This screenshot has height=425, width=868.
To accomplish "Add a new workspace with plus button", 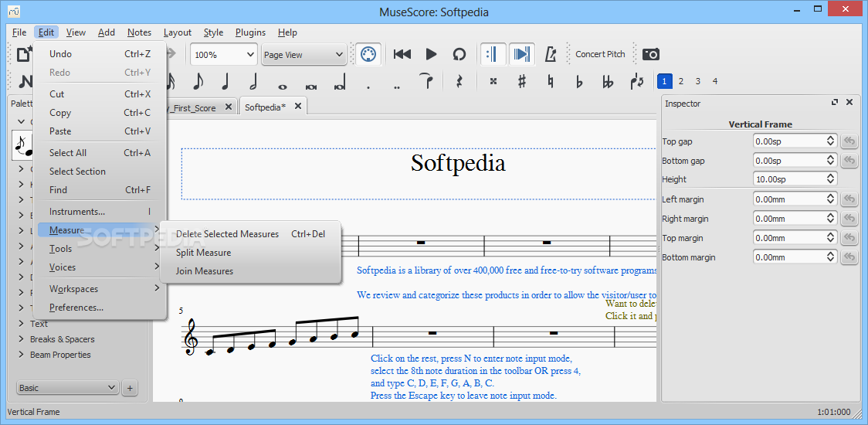I will click(130, 388).
